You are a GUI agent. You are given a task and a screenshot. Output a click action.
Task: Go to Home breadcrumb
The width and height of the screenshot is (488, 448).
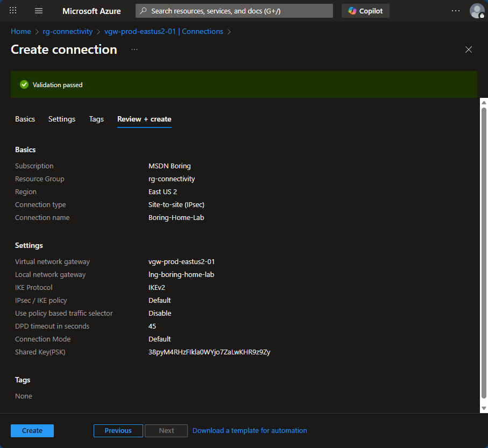(21, 31)
